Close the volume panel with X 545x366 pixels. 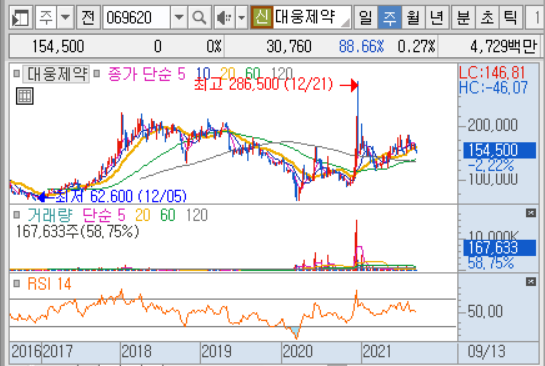(531, 213)
